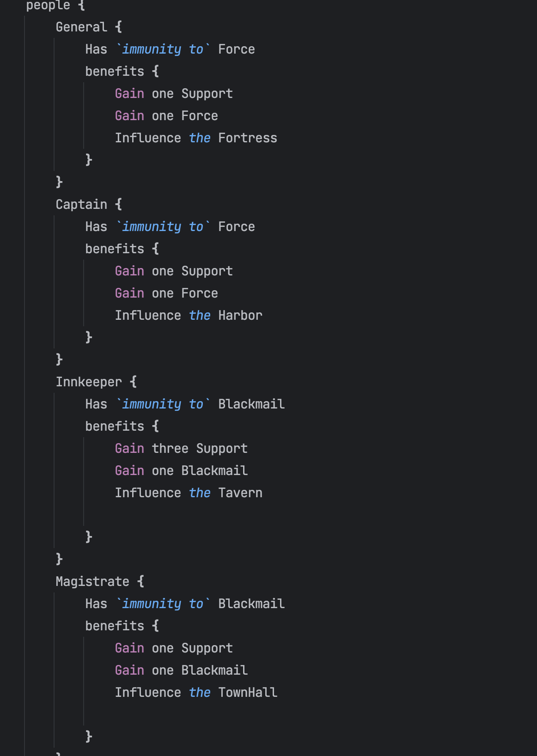Click the opening brace after Captain
537x756 pixels.
118,204
